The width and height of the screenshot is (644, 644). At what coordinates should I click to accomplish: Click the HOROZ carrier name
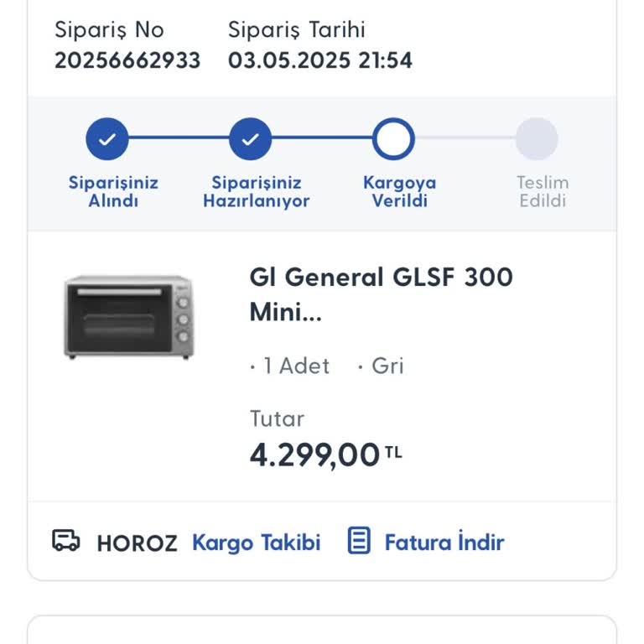(137, 543)
